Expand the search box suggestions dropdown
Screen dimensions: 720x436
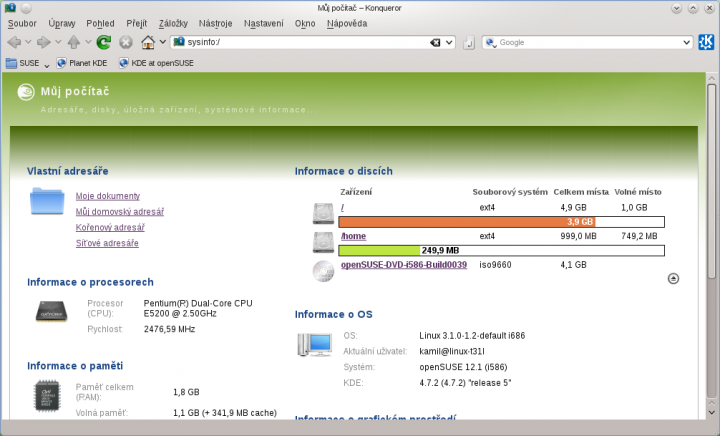pos(686,43)
